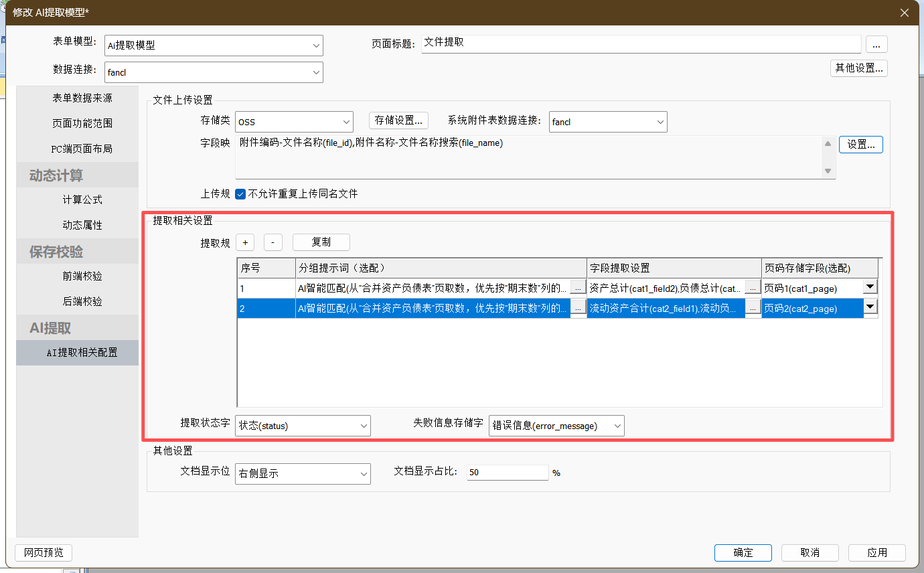Select 表单数据来源 in the left sidebar
Image resolution: width=924 pixels, height=573 pixels.
point(82,98)
